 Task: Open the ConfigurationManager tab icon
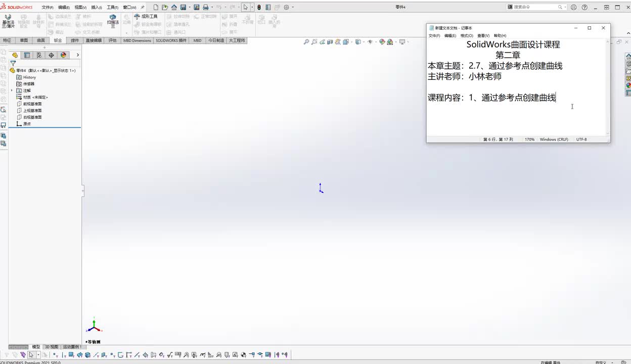pos(39,55)
